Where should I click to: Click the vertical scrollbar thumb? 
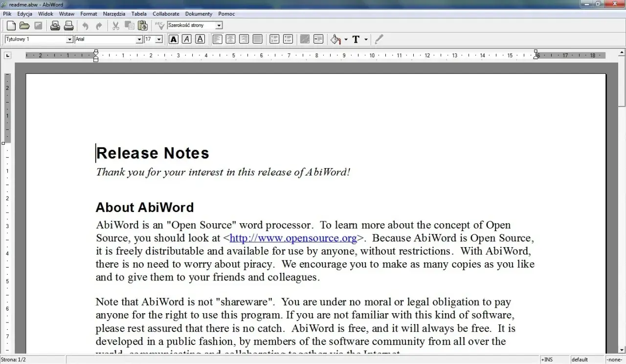tap(622, 81)
